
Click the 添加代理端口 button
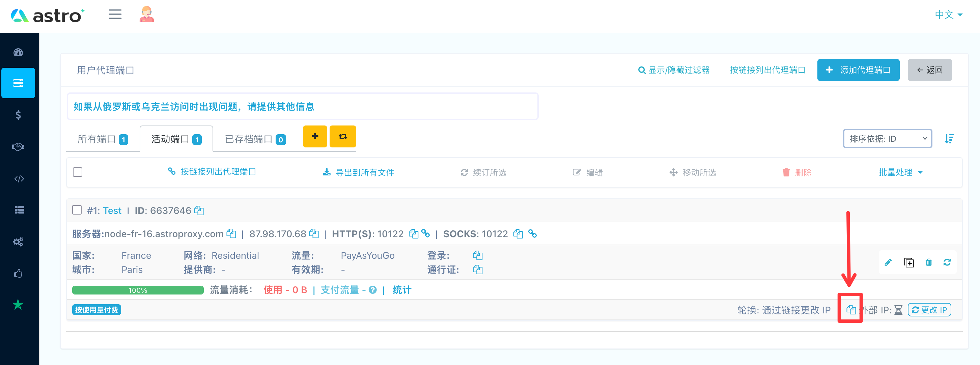[x=858, y=70]
